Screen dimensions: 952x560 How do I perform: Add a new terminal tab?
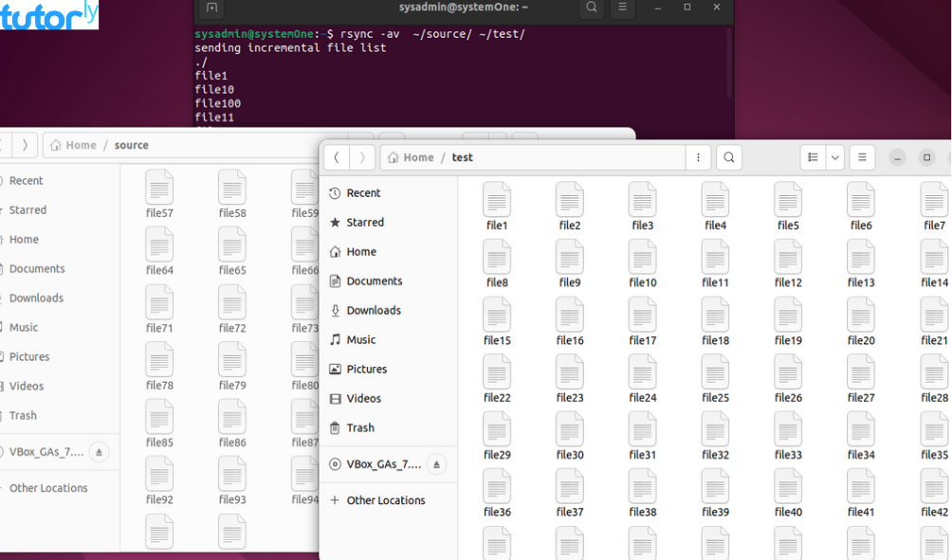[x=211, y=8]
